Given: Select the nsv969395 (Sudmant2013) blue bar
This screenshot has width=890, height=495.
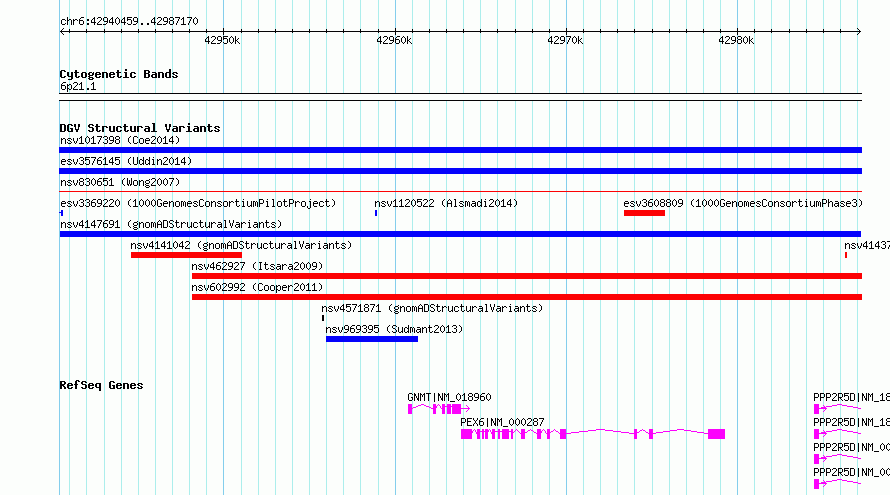Looking at the screenshot, I should (372, 339).
